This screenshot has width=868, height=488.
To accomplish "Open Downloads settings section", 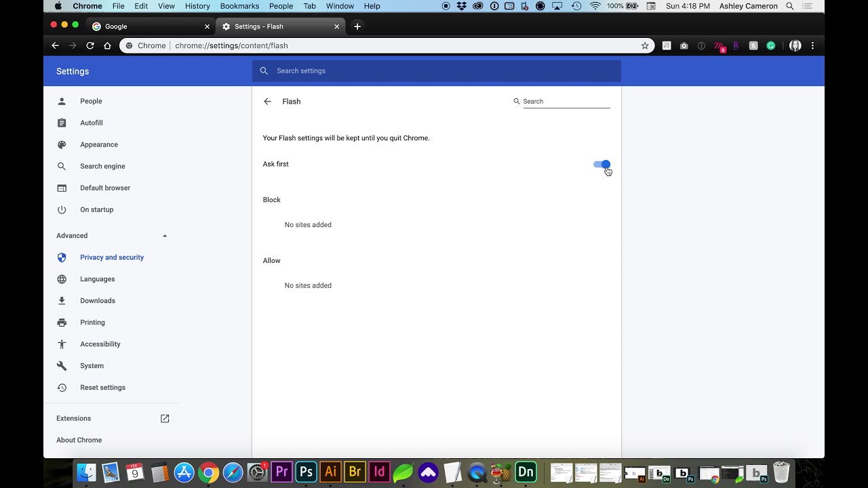I will 98,301.
